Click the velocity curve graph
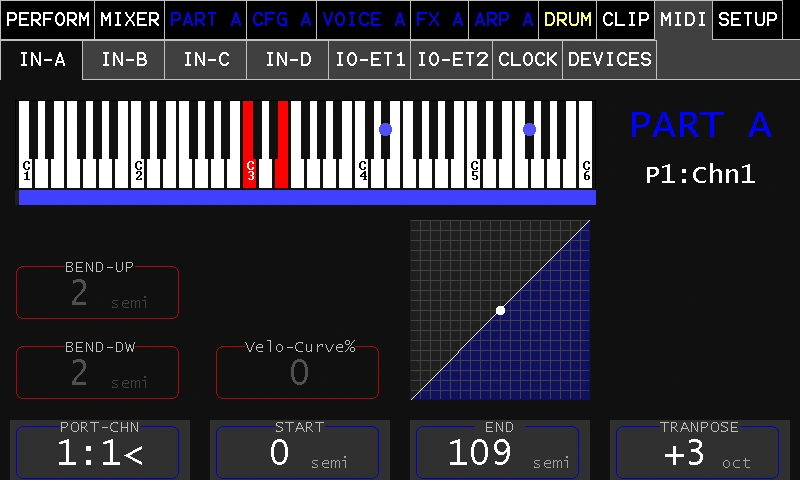This screenshot has height=480, width=800. 501,310
